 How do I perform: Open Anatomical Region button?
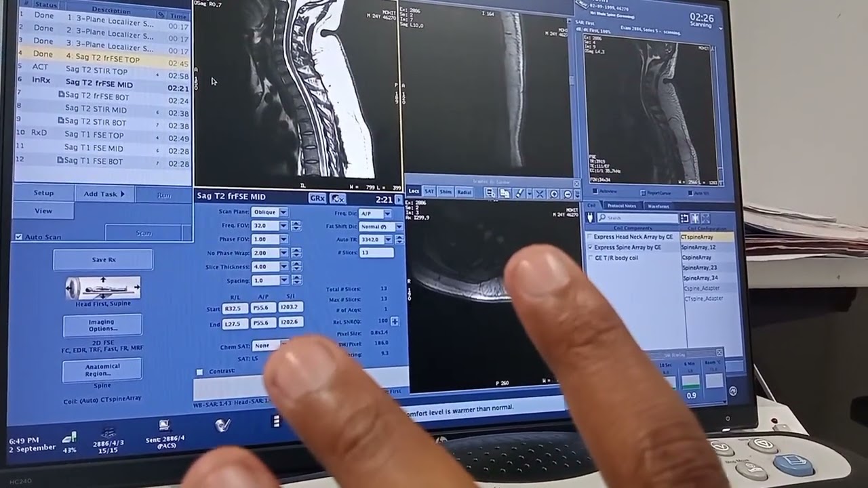click(102, 370)
